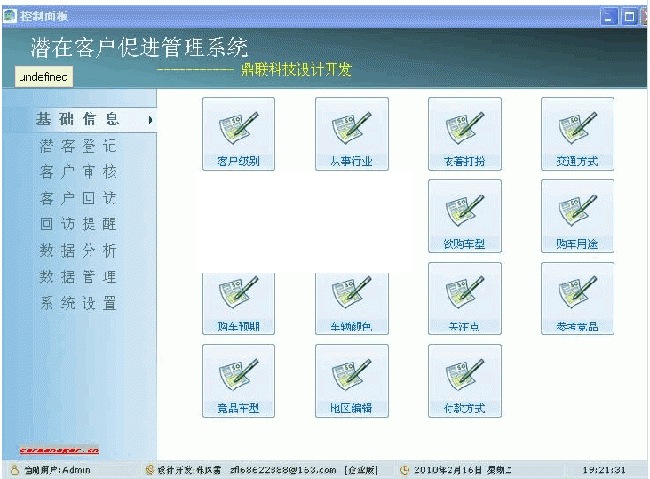650x479 pixels.
Task: Open 客户回访 from the sidebar
Action: coord(78,198)
